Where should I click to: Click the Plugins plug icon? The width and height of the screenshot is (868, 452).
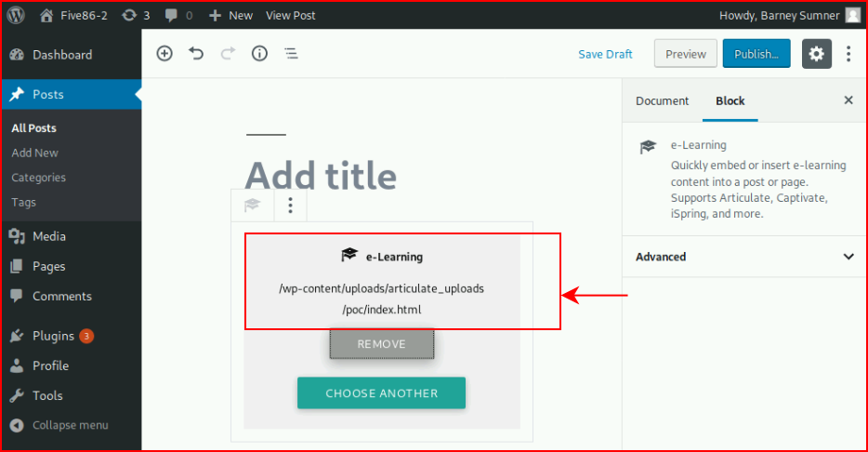[17, 336]
